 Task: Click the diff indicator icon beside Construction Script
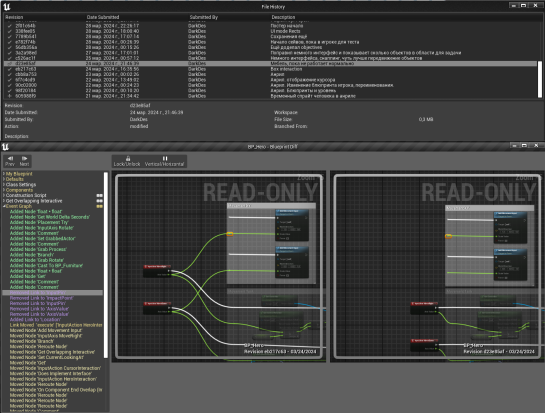coord(99,195)
